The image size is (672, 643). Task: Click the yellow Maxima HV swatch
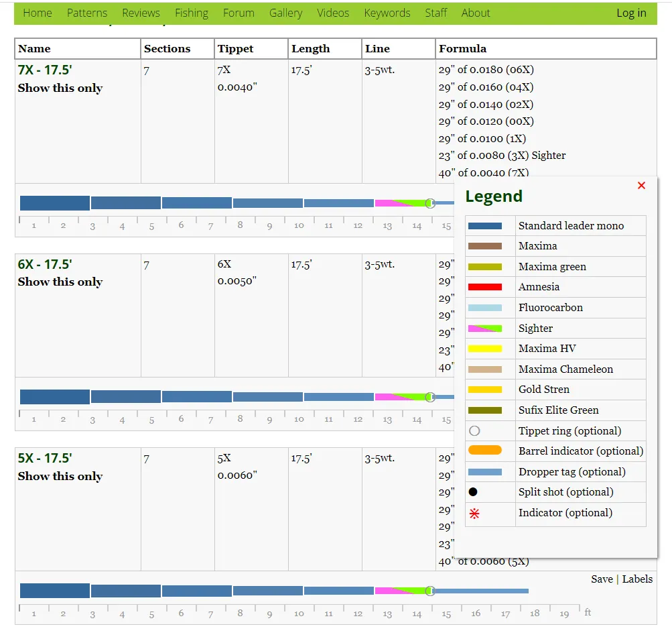click(484, 348)
